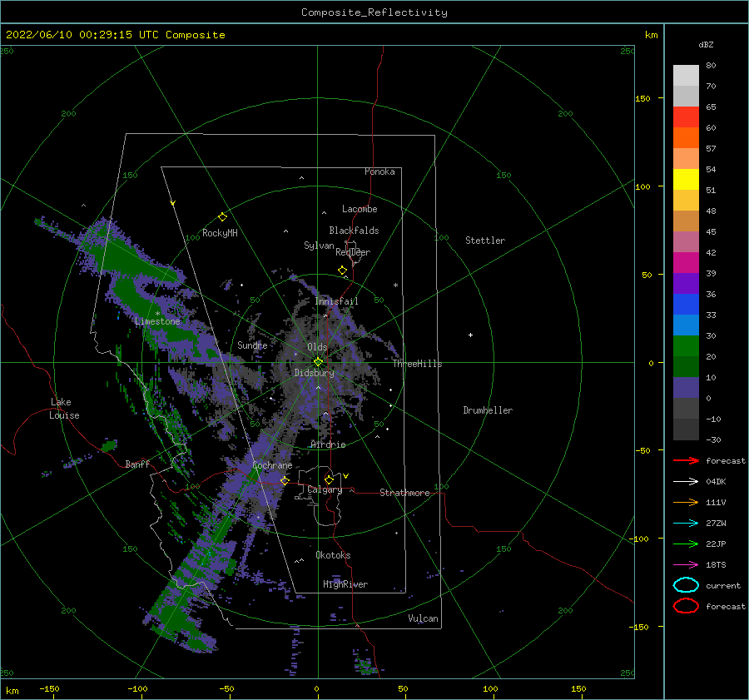This screenshot has width=749, height=700.
Task: Click the Lake Louise label
Action: pyautogui.click(x=64, y=409)
